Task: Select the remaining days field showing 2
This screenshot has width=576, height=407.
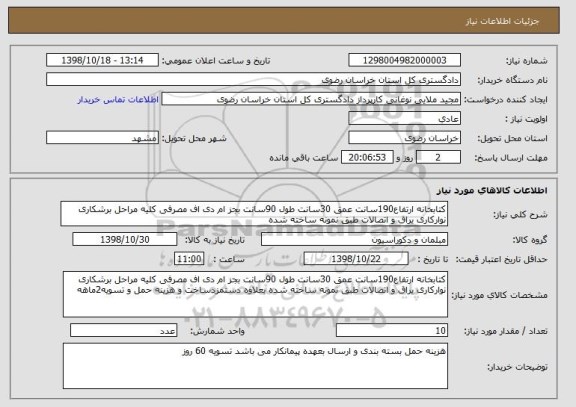Action: tap(438, 158)
